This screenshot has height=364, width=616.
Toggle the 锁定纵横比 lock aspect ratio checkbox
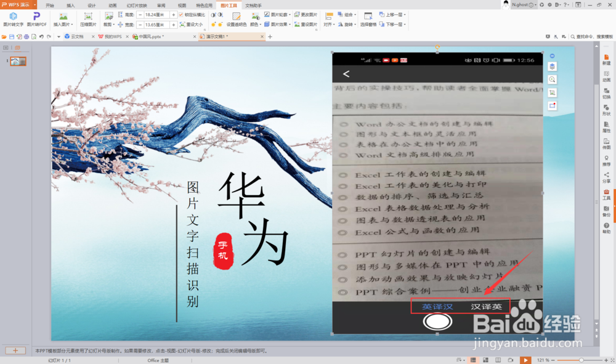pyautogui.click(x=181, y=15)
